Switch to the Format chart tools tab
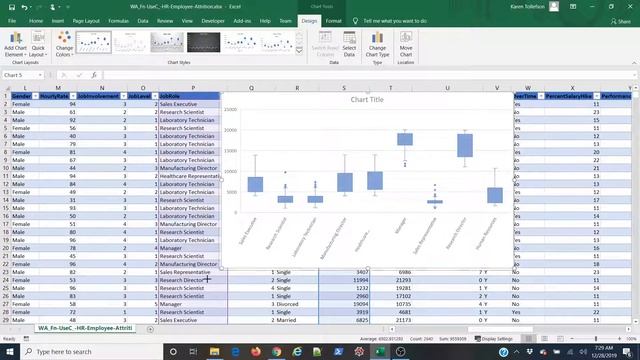640x360 pixels. click(x=333, y=21)
